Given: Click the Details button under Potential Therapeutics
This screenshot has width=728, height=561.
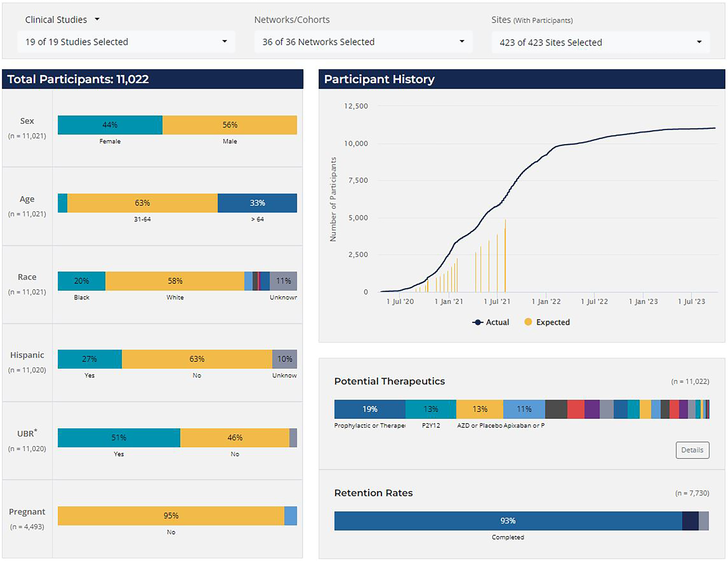Looking at the screenshot, I should pyautogui.click(x=692, y=450).
